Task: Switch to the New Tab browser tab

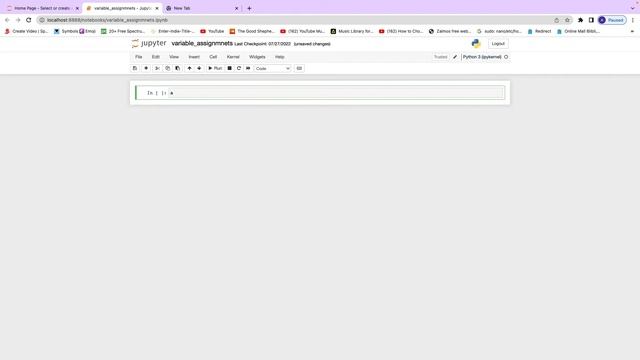Action: pyautogui.click(x=200, y=8)
